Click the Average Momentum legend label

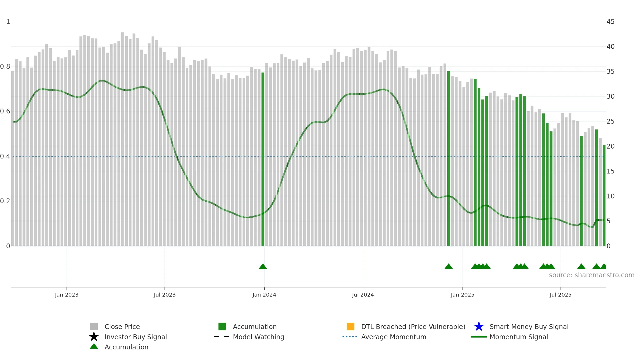coord(394,337)
